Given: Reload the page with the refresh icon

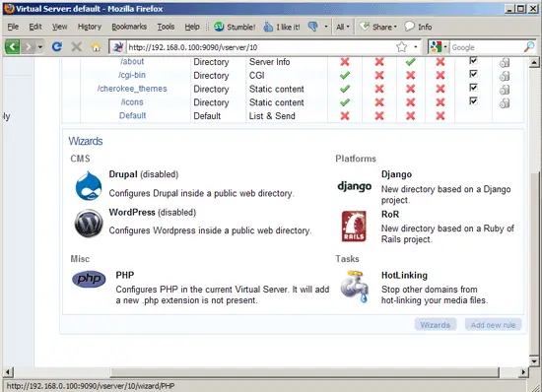Looking at the screenshot, I should [57, 46].
